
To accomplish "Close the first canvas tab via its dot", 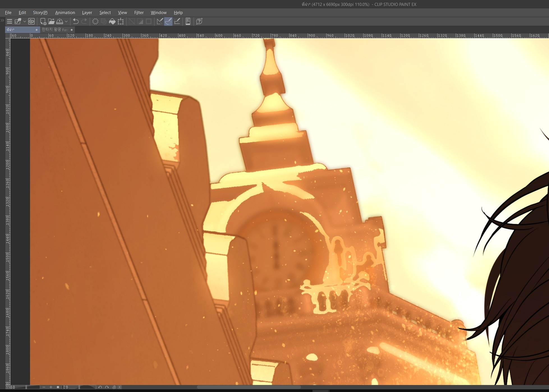I will click(36, 30).
